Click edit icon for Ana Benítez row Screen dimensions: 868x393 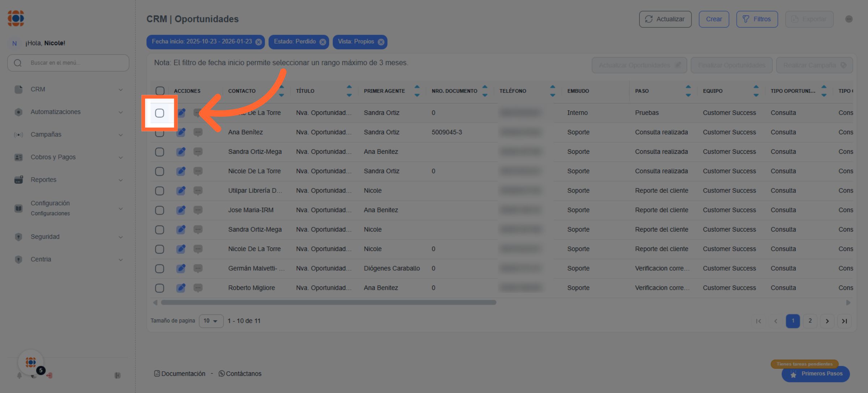pyautogui.click(x=181, y=132)
